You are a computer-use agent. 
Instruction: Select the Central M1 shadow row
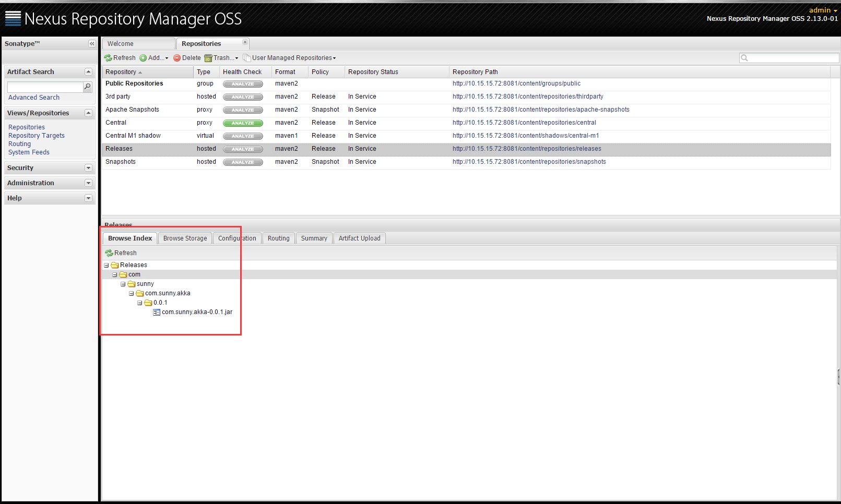click(466, 136)
